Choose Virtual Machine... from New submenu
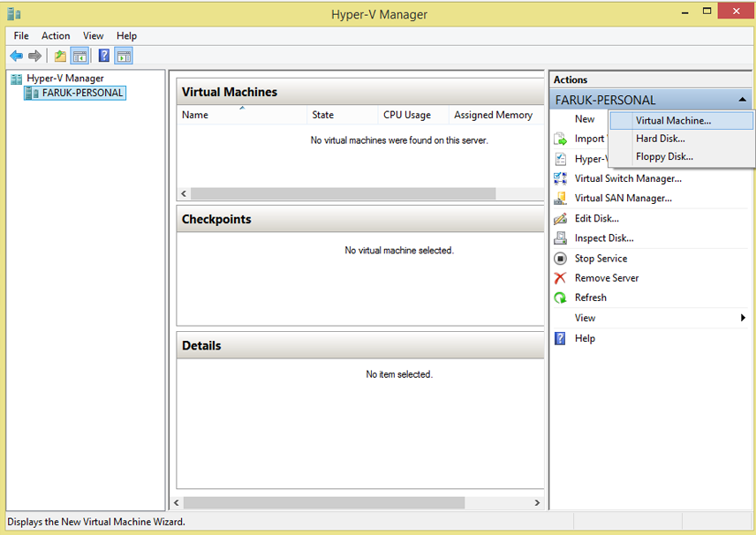756x535 pixels. tap(681, 120)
